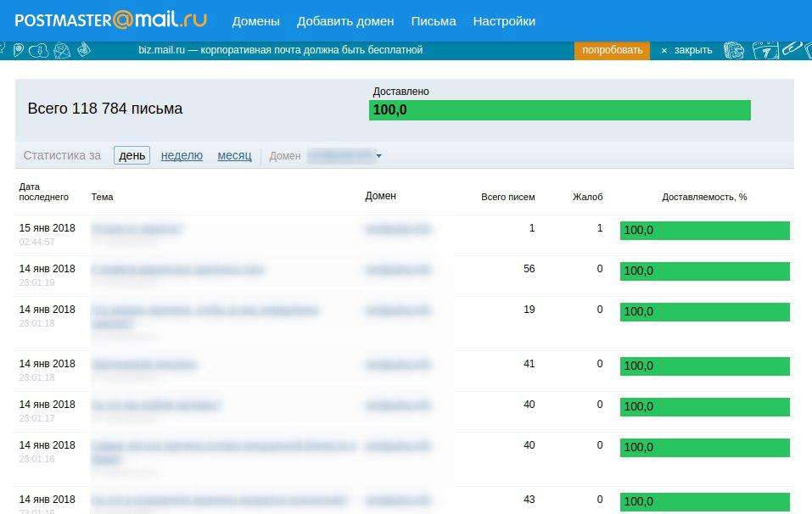Viewport: 812px width, 514px height.
Task: Click the 15 янв 2018 date cell
Action: 48,228
